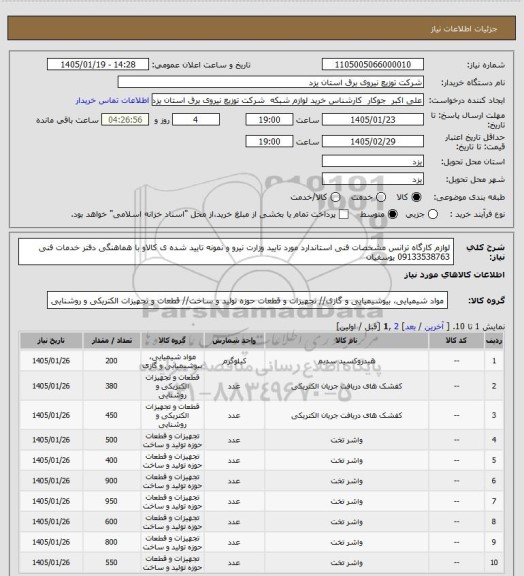This screenshot has width=524, height=576.
Task: Select the کالا/خدمت radio button
Action: pos(335,197)
